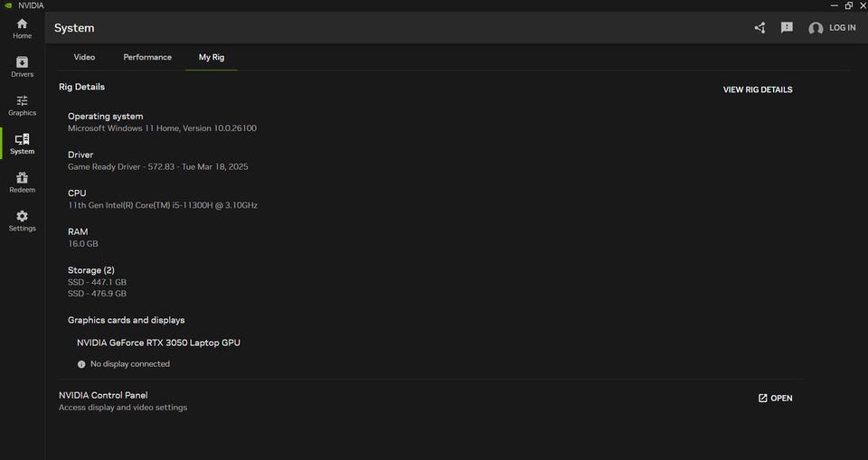The image size is (868, 460).
Task: Click the NVIDIA Control Panel title
Action: (x=103, y=395)
